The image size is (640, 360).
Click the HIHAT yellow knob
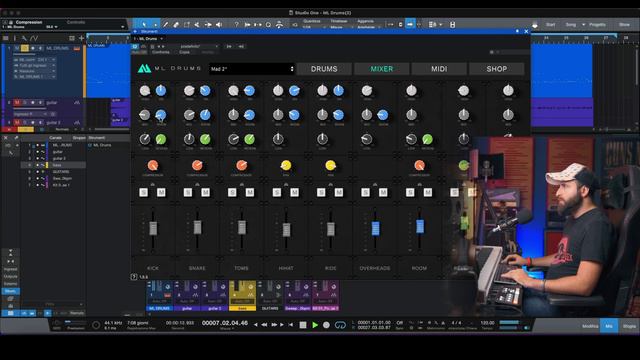286,165
